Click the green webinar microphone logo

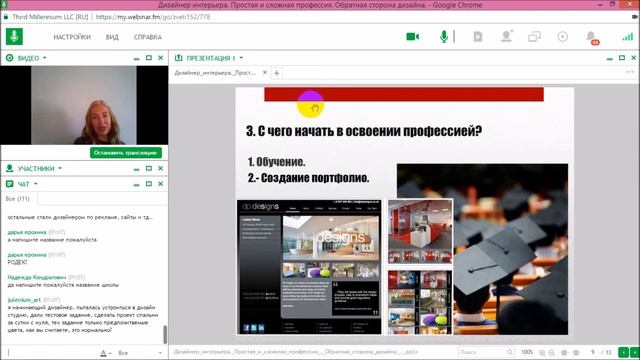point(14,37)
